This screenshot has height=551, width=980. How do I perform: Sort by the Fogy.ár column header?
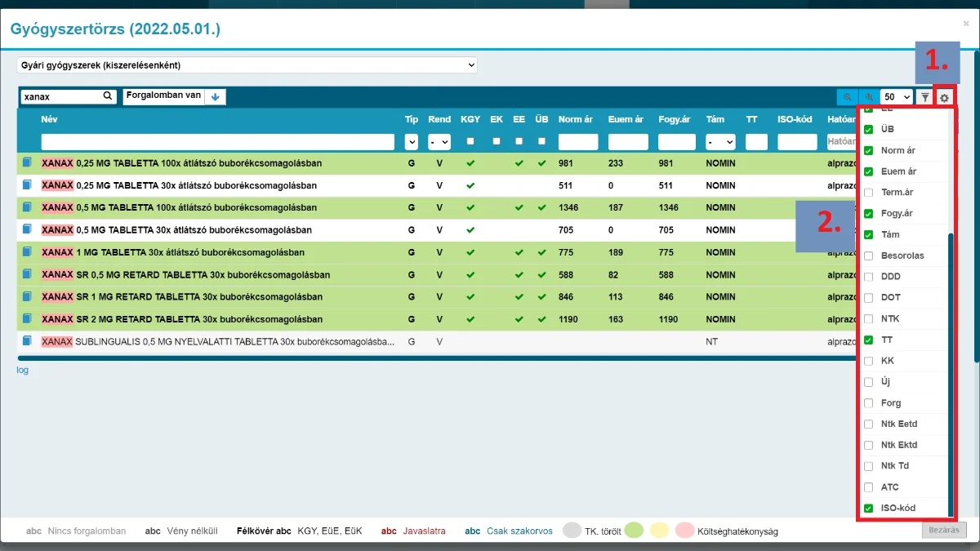pyautogui.click(x=675, y=119)
